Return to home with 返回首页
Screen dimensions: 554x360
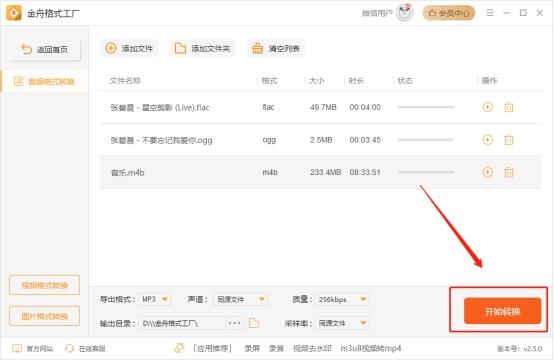(x=45, y=49)
